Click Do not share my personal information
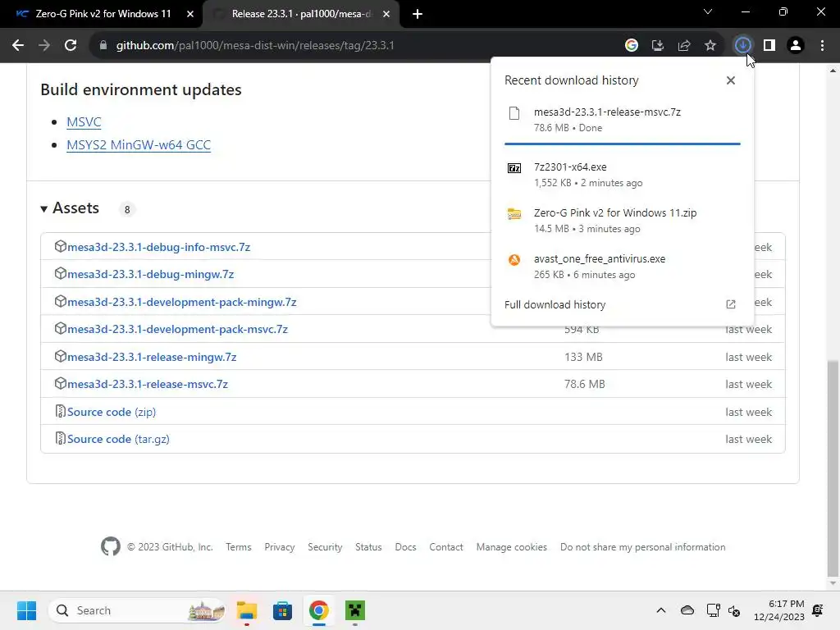This screenshot has height=630, width=840. [x=643, y=547]
